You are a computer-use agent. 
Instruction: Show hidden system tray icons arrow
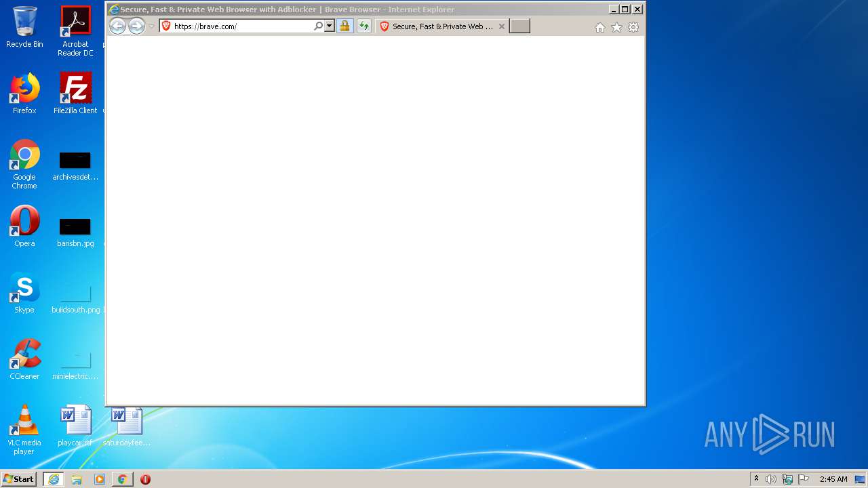756,479
